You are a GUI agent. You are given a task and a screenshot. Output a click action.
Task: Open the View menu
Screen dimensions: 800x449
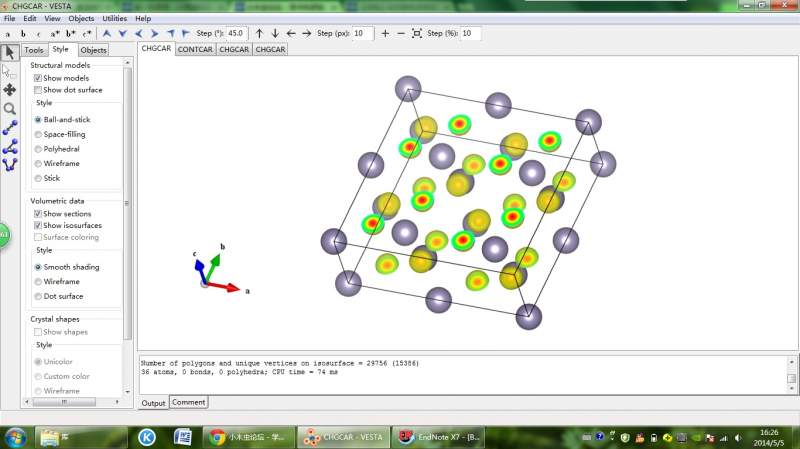click(52, 18)
